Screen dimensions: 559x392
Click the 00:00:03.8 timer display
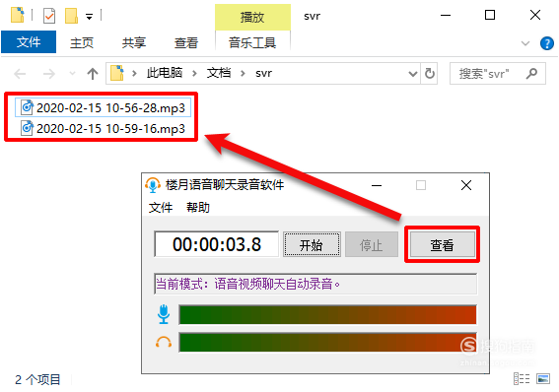click(216, 244)
